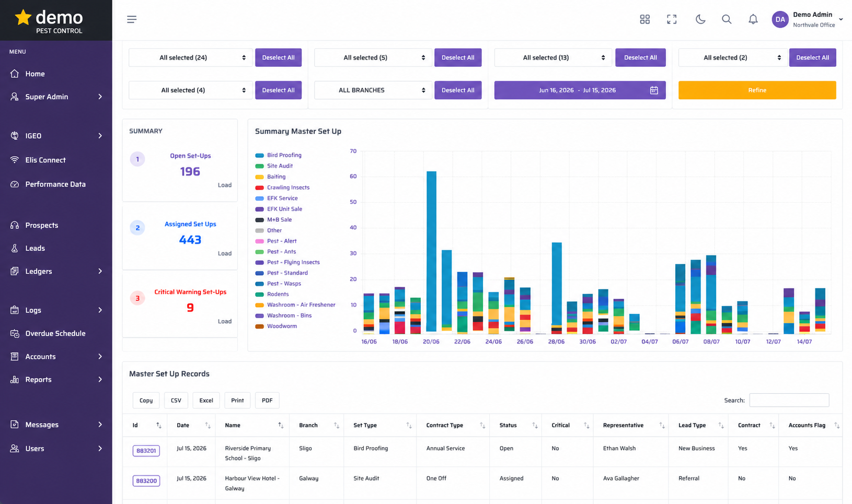
Task: Click the Leads icon in sidebar
Action: point(15,248)
